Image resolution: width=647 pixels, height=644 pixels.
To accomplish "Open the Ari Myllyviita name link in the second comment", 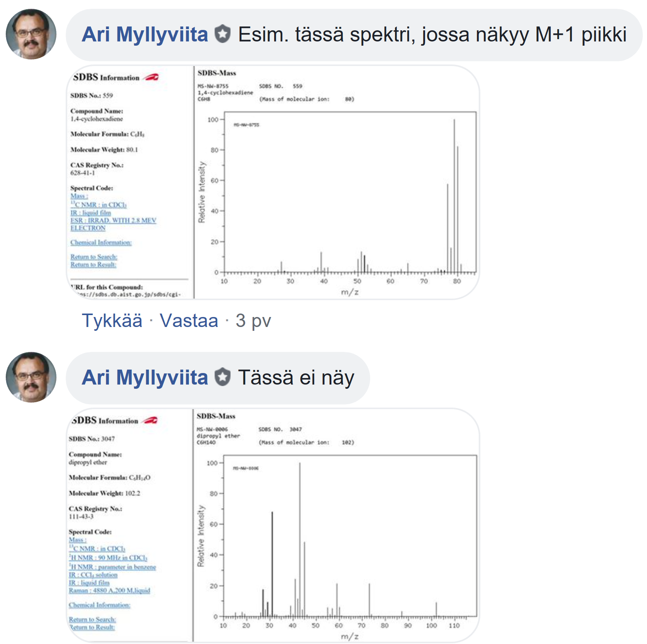I will 145,377.
